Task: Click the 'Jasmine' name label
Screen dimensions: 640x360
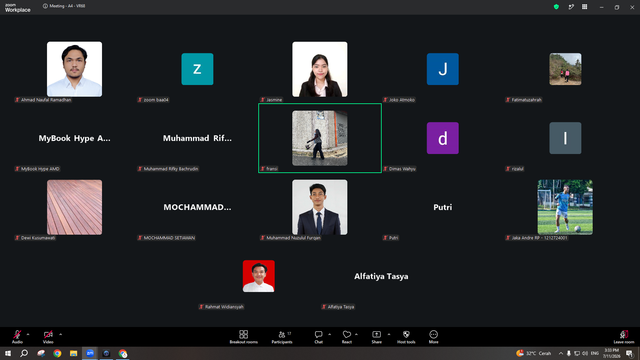Action: coord(271,100)
